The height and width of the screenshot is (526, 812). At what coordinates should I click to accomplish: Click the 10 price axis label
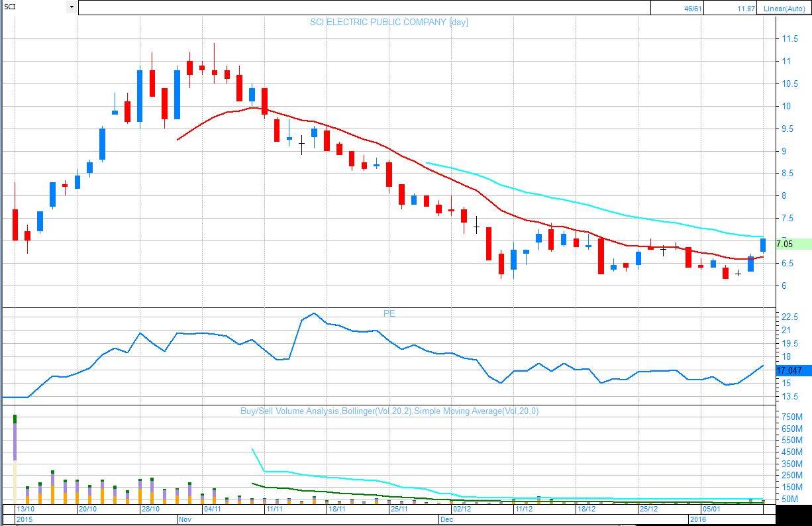click(786, 106)
